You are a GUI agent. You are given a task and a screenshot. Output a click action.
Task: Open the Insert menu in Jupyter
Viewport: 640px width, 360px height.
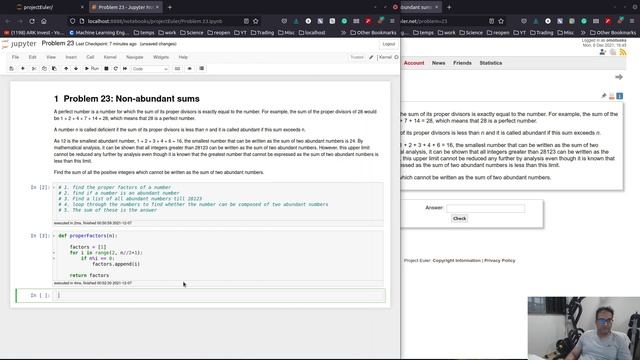point(71,57)
